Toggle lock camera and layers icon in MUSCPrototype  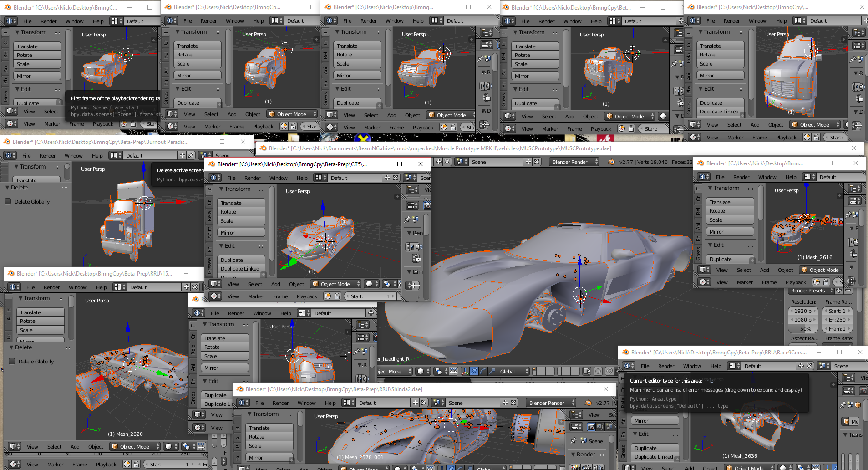pos(586,371)
